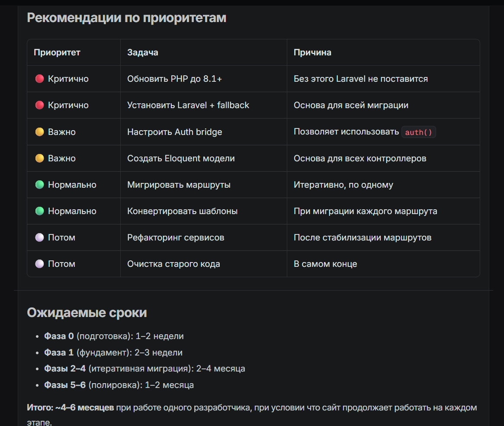Click the Обновить PHP до 8.1+ cell
504x426 pixels.
click(174, 79)
